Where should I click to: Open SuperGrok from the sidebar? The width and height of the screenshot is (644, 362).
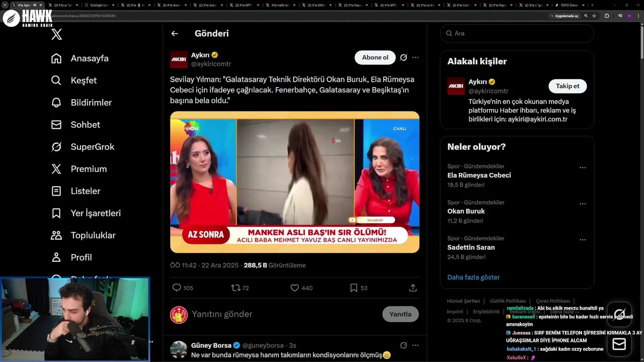83,147
